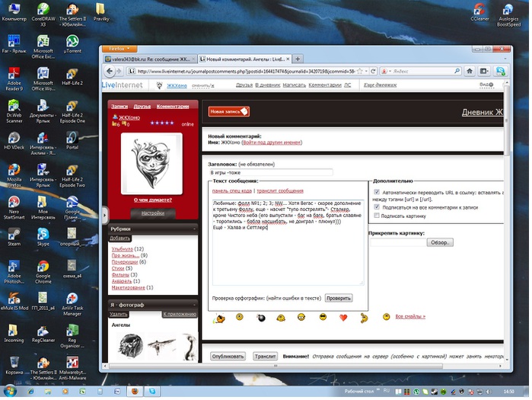
Task: Click the Windows Start orb
Action: coord(10,391)
